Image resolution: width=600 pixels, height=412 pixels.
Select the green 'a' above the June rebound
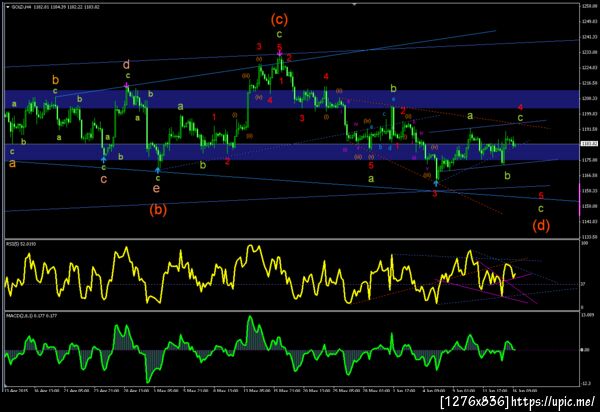click(x=470, y=116)
